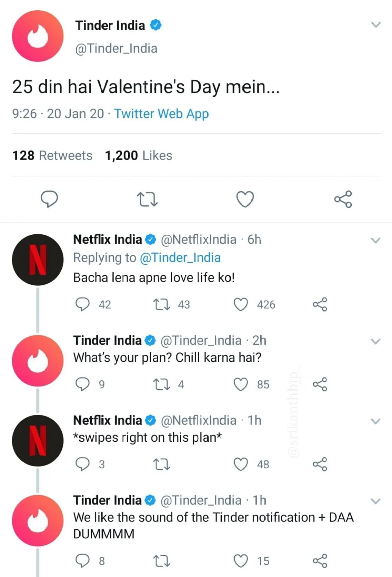Open the @Tinder_India mention in 'Replying to'
Image resolution: width=392 pixels, height=577 pixels.
(x=180, y=258)
